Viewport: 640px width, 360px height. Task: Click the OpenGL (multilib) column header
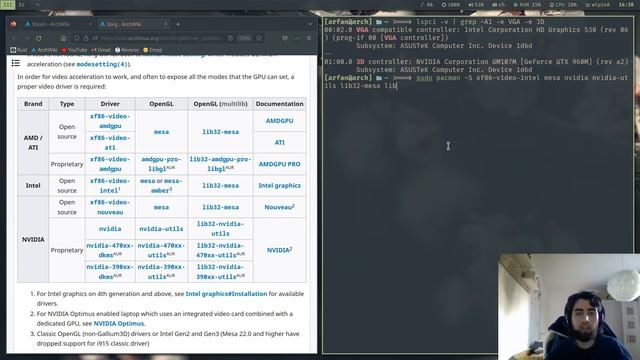coord(220,104)
